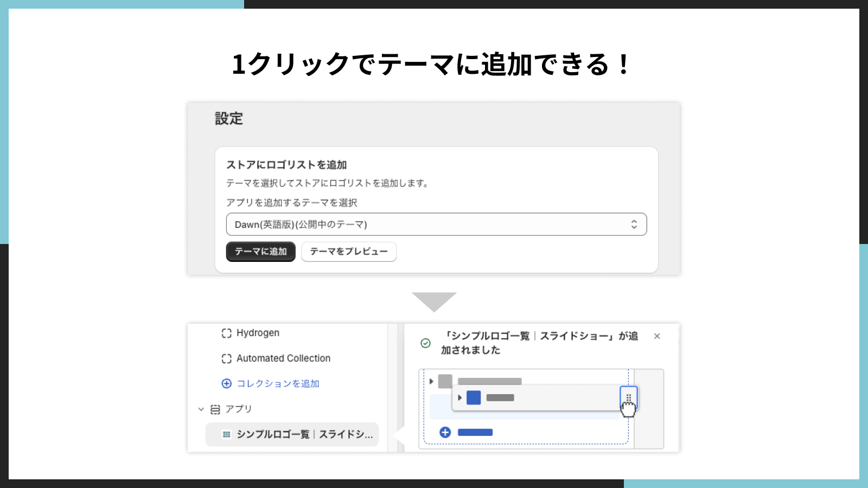
Task: Expand the blue block disclosure triangle
Action: [x=459, y=398]
